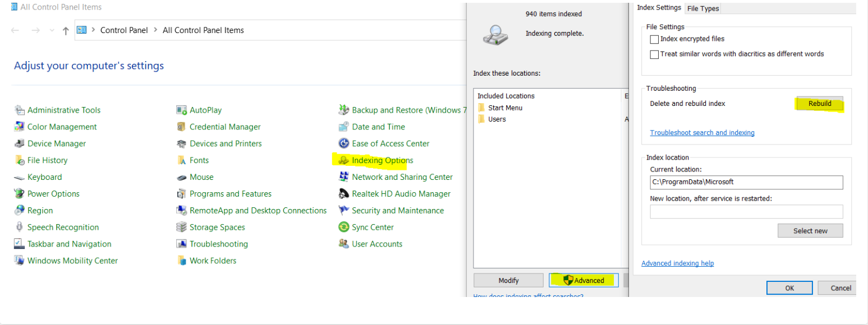Select the Fonts icon
The image size is (868, 325).
tap(199, 160)
